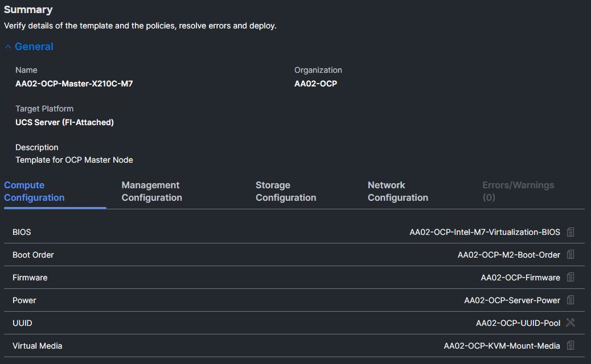Click the Power policy detail icon

(571, 300)
